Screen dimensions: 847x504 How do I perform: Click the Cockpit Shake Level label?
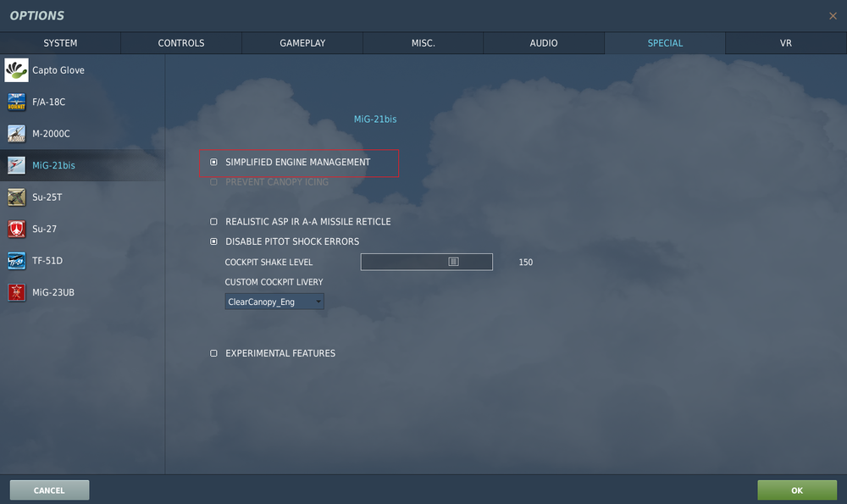point(268,262)
